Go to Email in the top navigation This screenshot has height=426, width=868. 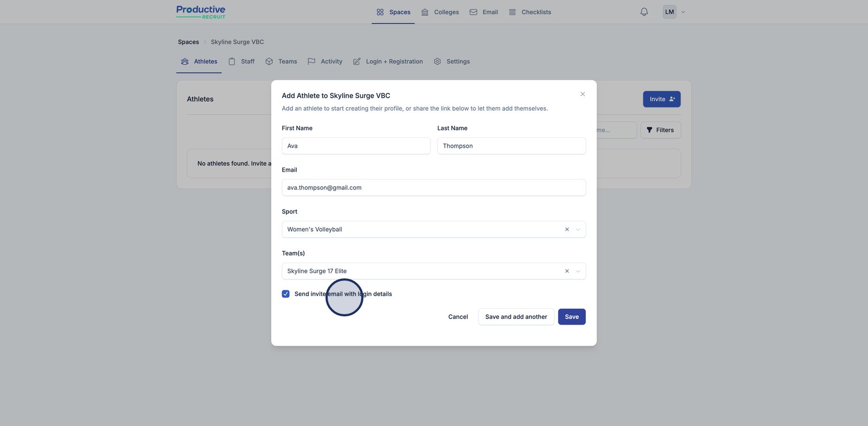click(x=483, y=12)
